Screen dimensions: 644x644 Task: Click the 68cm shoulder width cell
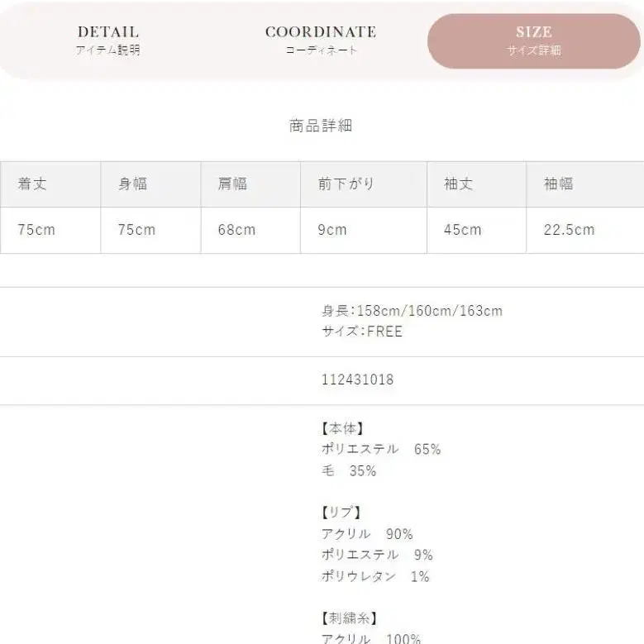coord(236,230)
